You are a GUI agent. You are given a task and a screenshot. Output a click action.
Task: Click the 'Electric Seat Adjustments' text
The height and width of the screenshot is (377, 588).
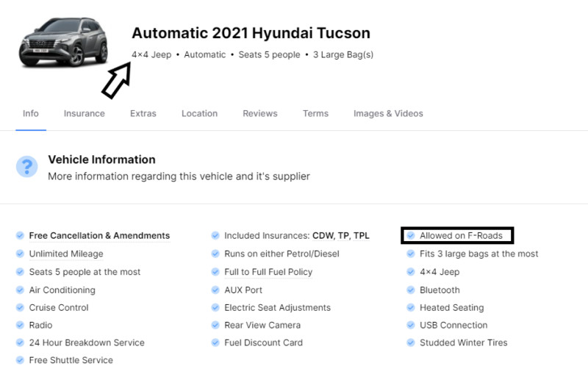tap(278, 308)
